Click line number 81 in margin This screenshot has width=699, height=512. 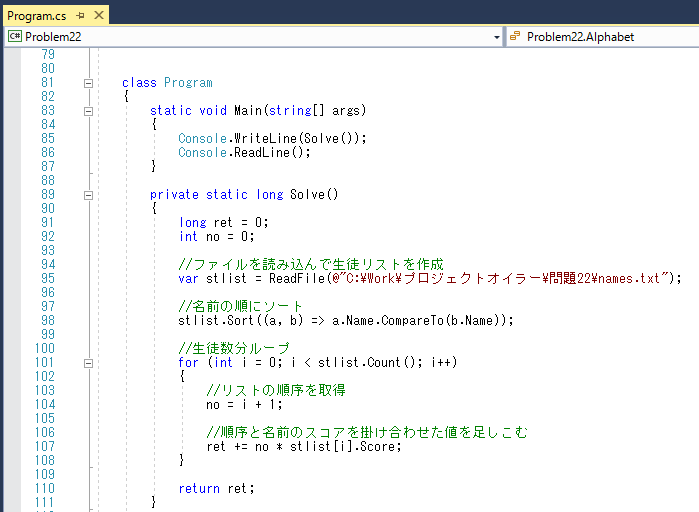pos(48,82)
